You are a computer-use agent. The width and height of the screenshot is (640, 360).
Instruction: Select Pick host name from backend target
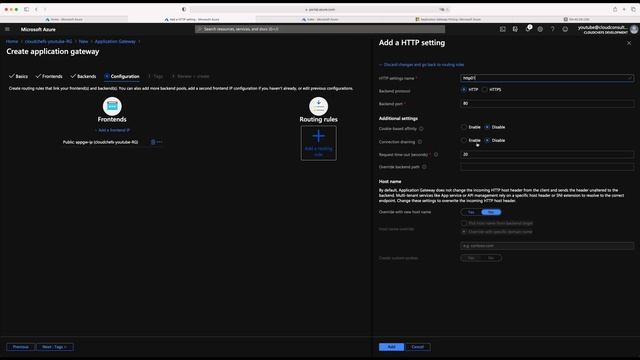pos(464,224)
